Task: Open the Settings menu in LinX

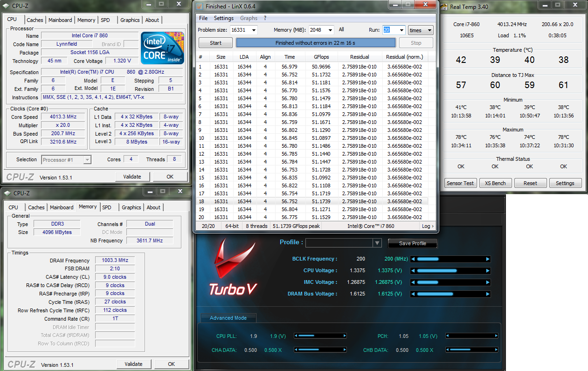Action: pyautogui.click(x=224, y=18)
